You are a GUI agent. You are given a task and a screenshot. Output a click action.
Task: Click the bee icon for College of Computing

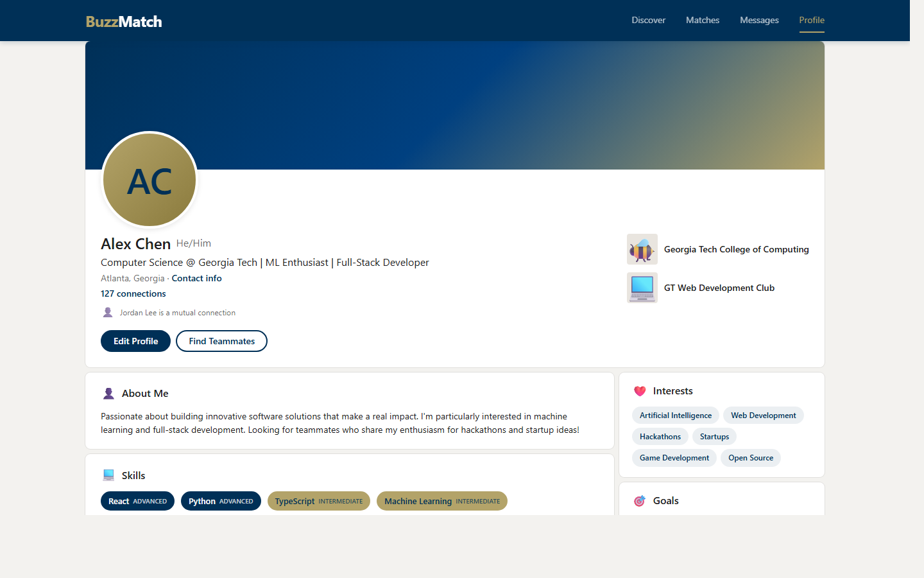tap(642, 249)
